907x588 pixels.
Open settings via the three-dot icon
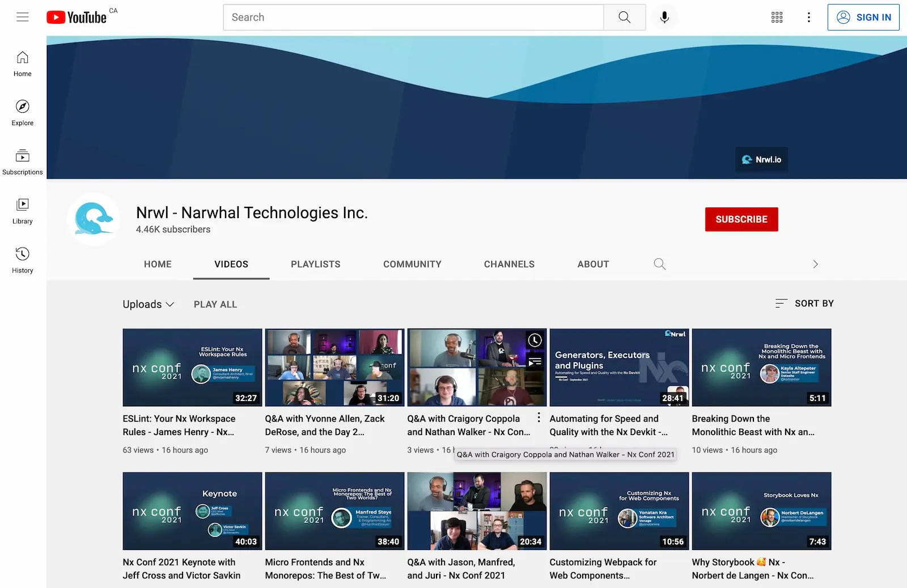coord(809,17)
